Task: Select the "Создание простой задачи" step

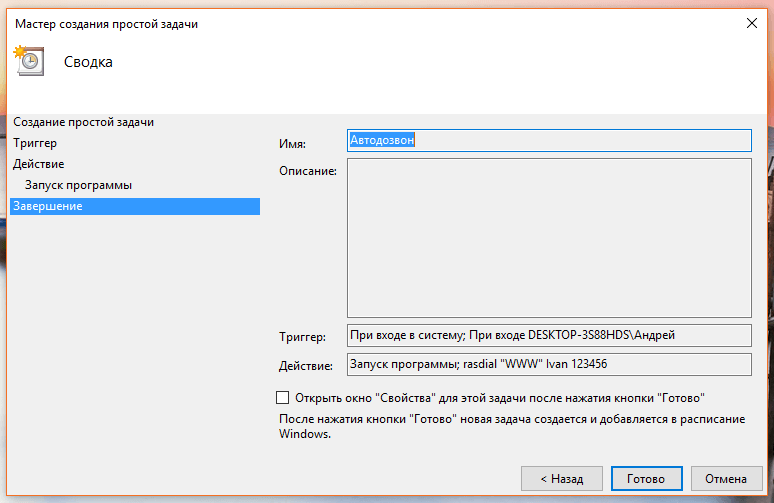Action: pyautogui.click(x=84, y=122)
